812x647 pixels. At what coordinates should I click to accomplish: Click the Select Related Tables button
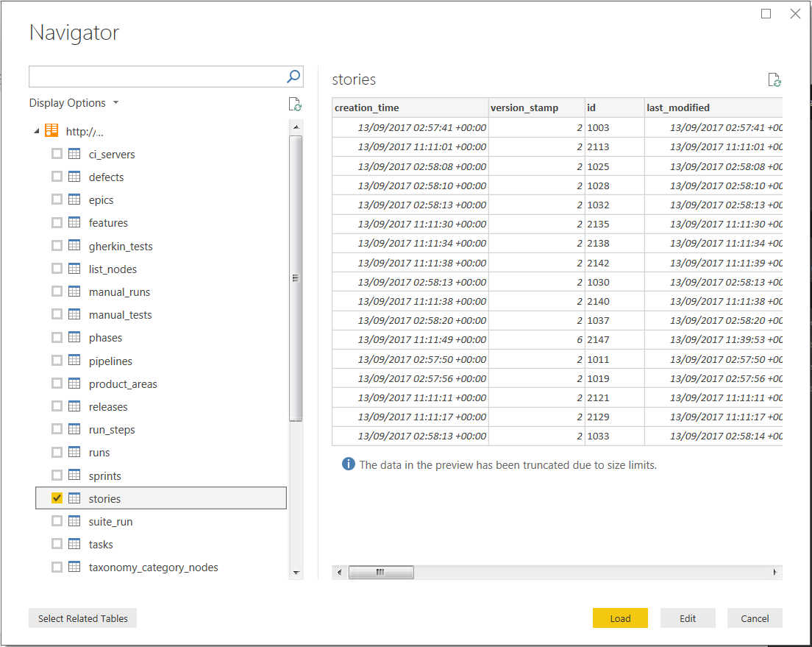pyautogui.click(x=83, y=618)
